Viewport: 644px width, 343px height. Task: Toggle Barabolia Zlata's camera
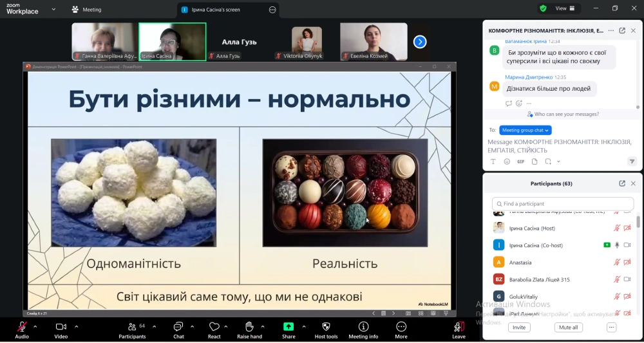coord(627,279)
